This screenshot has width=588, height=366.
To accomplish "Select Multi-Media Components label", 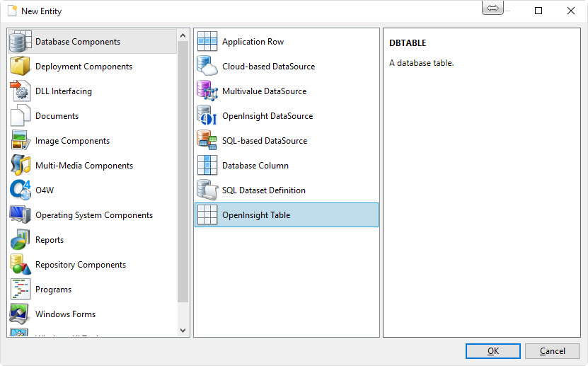I will pyautogui.click(x=84, y=166).
